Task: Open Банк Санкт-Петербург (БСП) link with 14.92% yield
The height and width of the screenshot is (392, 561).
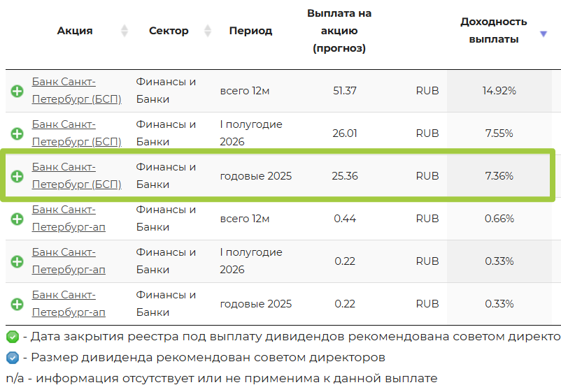Action: point(76,90)
